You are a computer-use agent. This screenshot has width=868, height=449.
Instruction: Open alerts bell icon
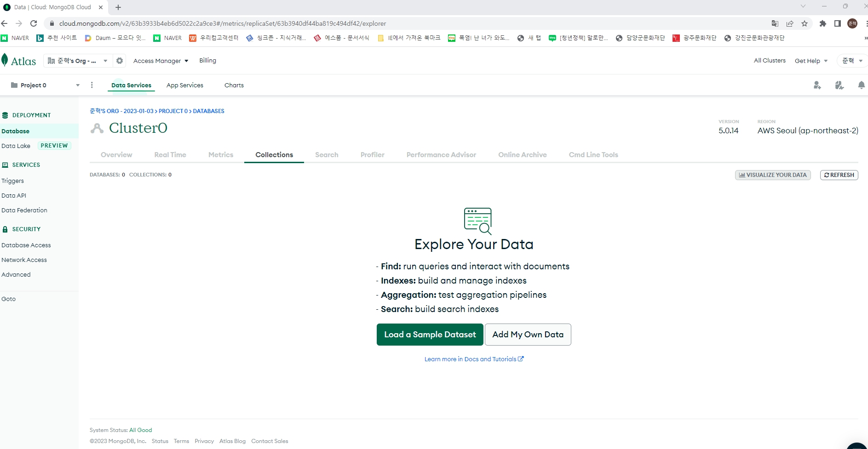[861, 85]
